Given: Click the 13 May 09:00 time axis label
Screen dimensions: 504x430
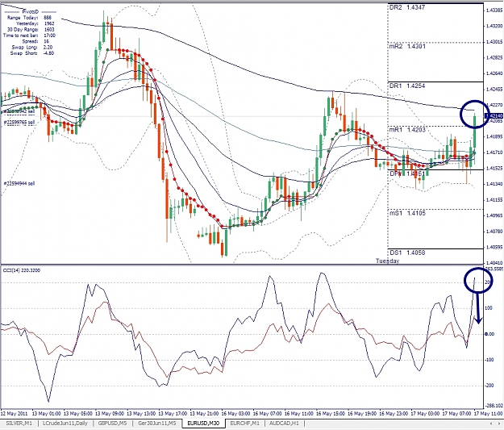Looking at the screenshot, I should coord(110,413).
